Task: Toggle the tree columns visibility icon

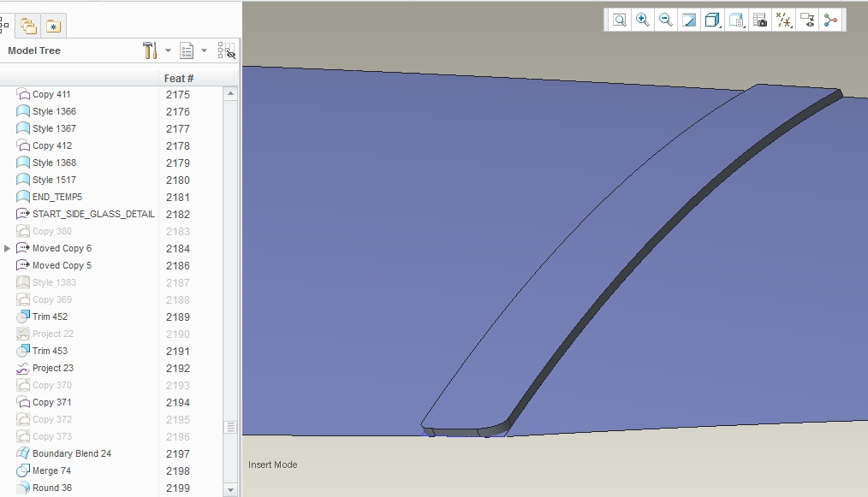Action: [x=226, y=50]
